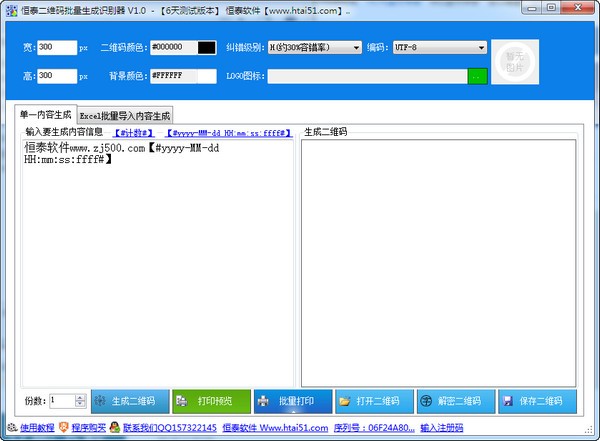
Task: Minimize the application window
Action: [x=532, y=8]
